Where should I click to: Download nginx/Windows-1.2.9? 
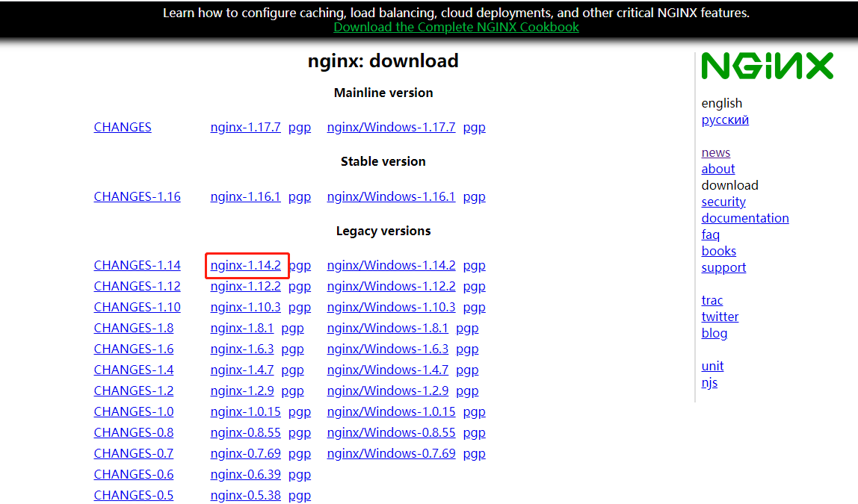[387, 391]
